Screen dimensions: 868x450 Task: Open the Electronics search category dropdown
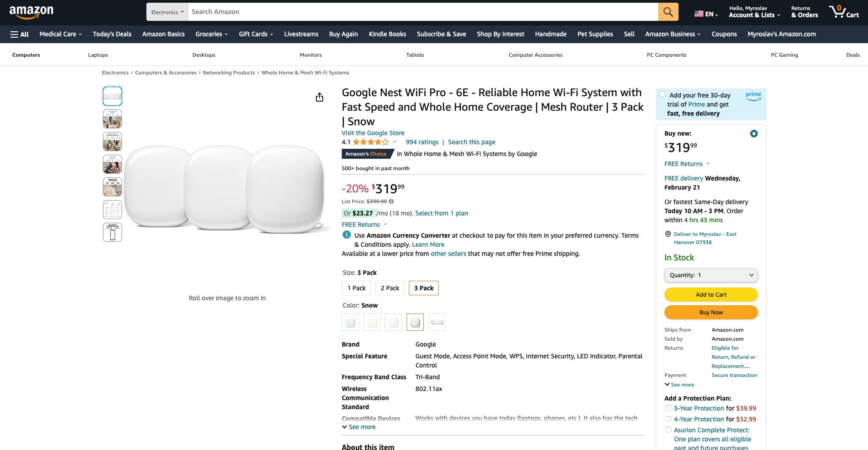pyautogui.click(x=167, y=12)
